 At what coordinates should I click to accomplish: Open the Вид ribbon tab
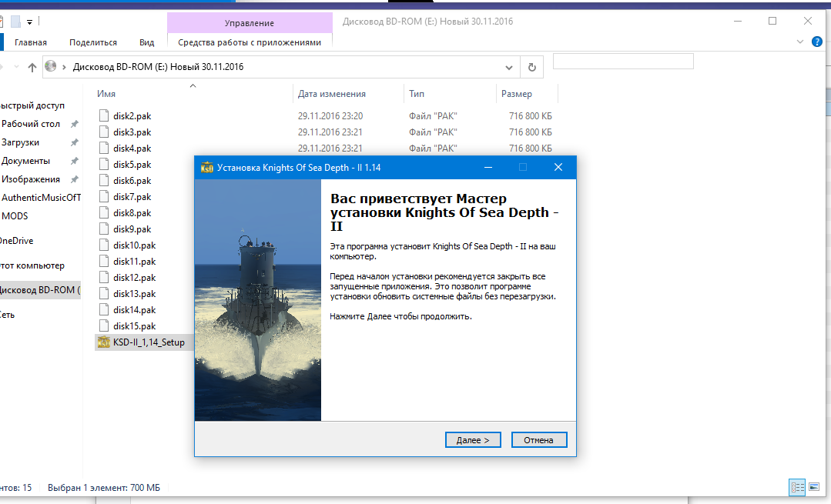pos(147,42)
